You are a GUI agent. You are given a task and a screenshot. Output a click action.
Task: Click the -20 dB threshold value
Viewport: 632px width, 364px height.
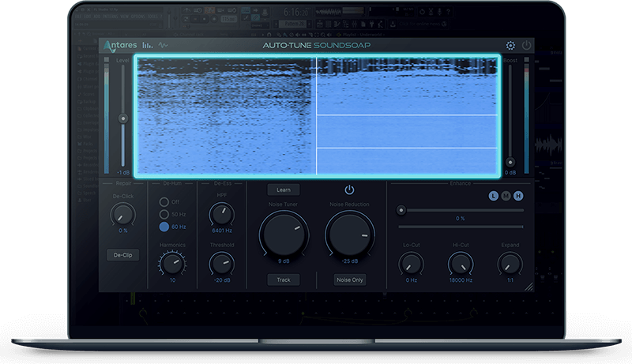pos(222,280)
